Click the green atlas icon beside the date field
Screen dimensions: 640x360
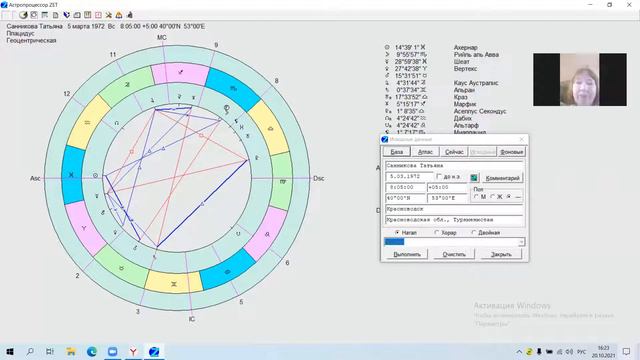(474, 178)
